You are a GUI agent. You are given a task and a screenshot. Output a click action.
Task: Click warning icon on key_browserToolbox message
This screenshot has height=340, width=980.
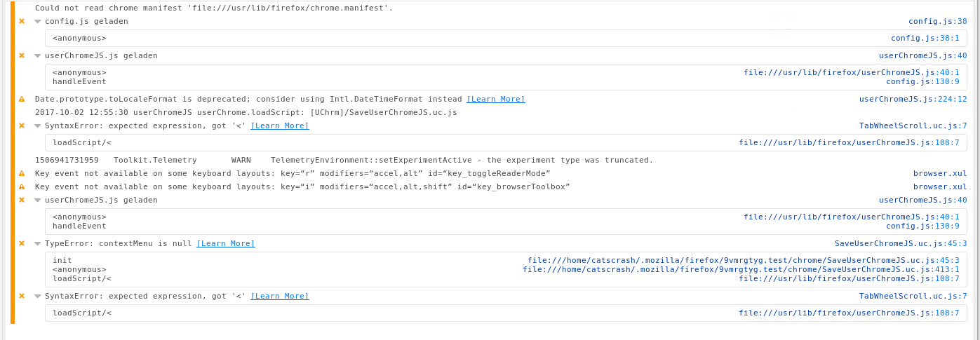pos(22,186)
